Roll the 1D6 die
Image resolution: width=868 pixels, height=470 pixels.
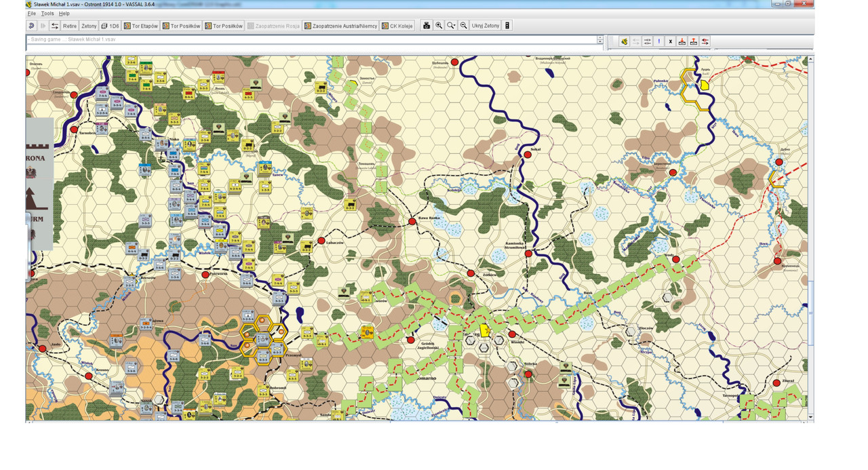(110, 26)
